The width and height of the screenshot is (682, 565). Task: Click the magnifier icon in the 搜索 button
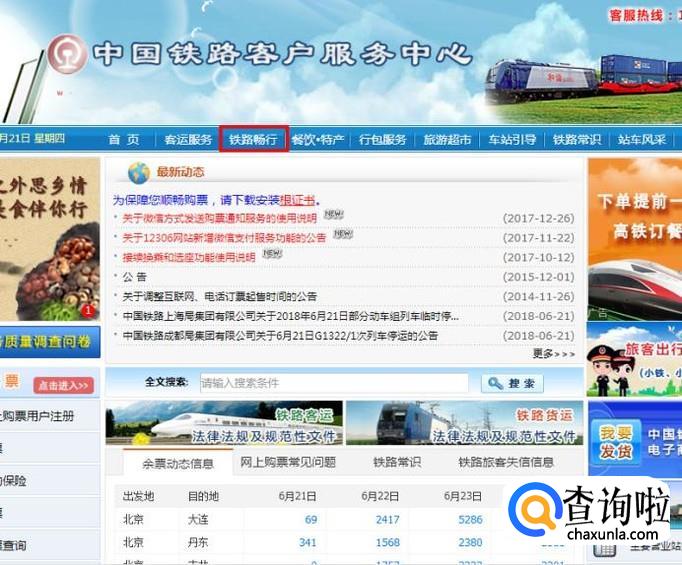pyautogui.click(x=495, y=383)
